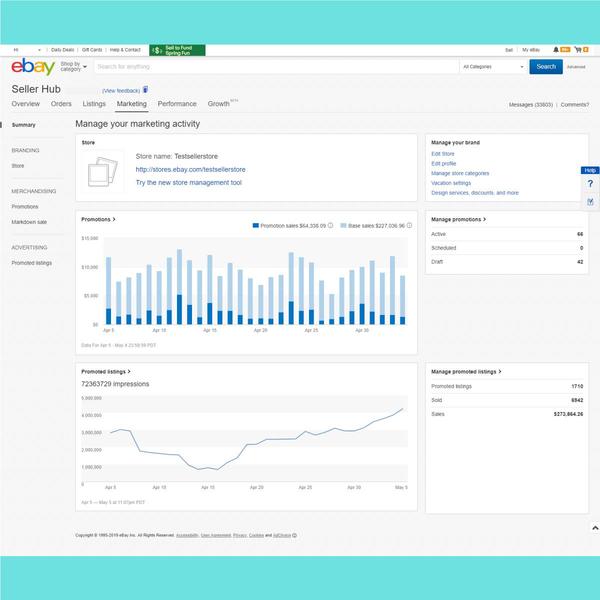The height and width of the screenshot is (600, 600).
Task: Expand the Shop by category dropdown
Action: 74,67
